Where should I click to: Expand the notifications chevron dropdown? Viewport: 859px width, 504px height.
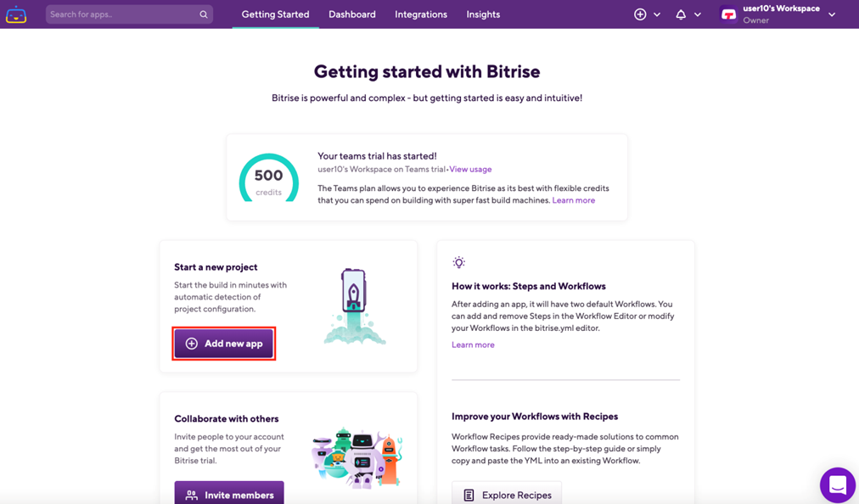point(698,14)
